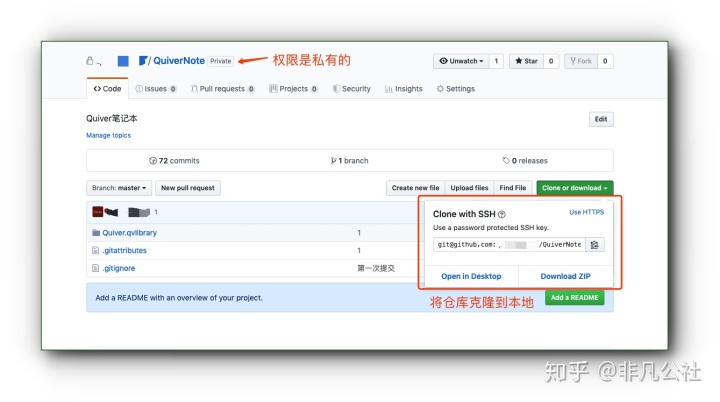This screenshot has width=720, height=402.
Task: Open the Branch: master dropdown
Action: pos(119,188)
